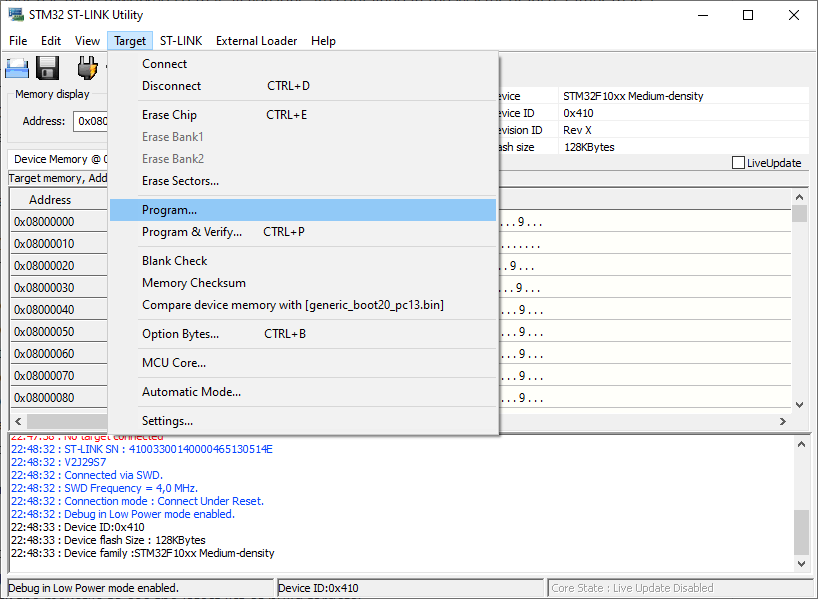
Task: Open Option Bytes... from the menu
Action: 303,334
